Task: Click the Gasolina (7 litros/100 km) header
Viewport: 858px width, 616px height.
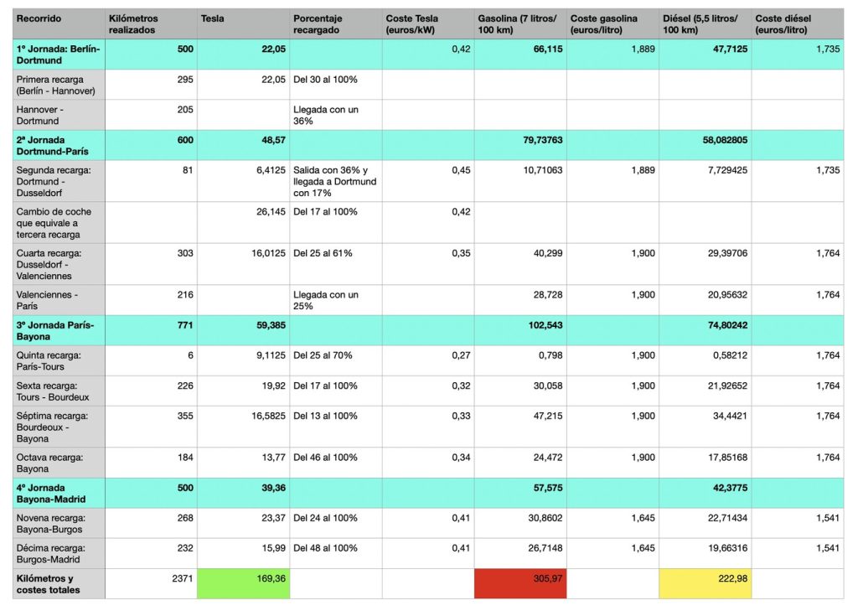Action: tap(519, 23)
